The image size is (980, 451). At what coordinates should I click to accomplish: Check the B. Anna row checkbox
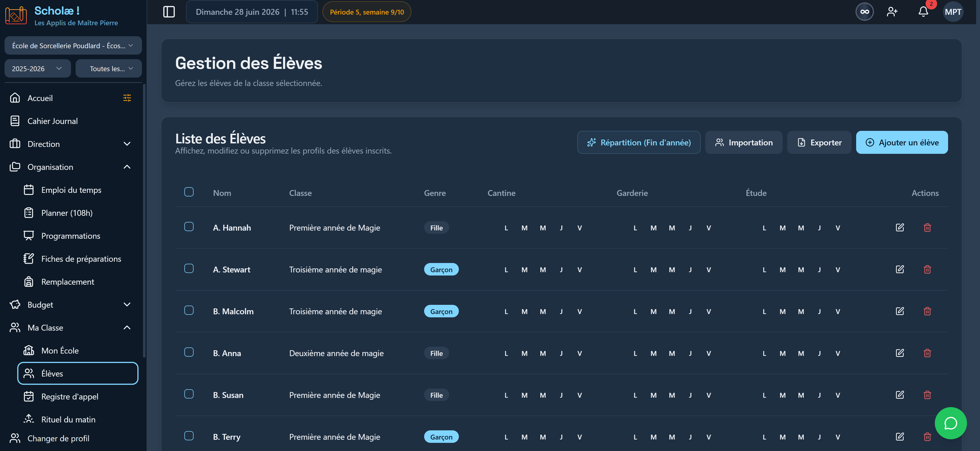[189, 352]
